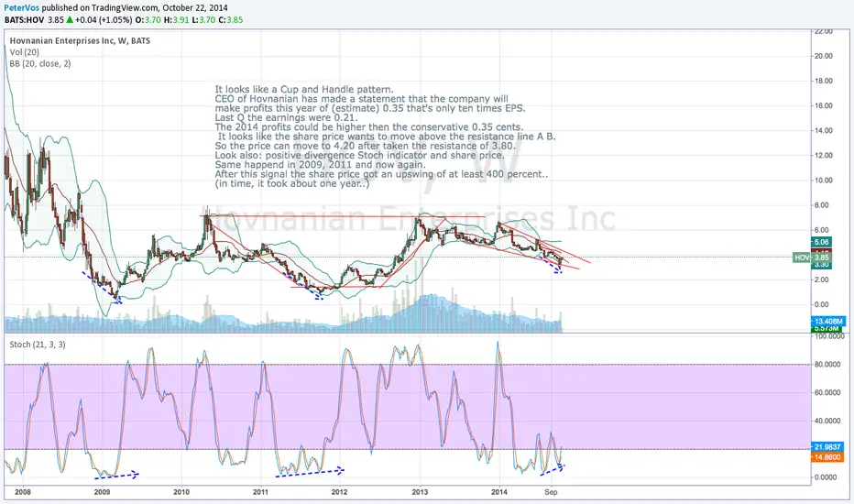
Task: Click the green up-arrow change indicator
Action: tap(70, 19)
